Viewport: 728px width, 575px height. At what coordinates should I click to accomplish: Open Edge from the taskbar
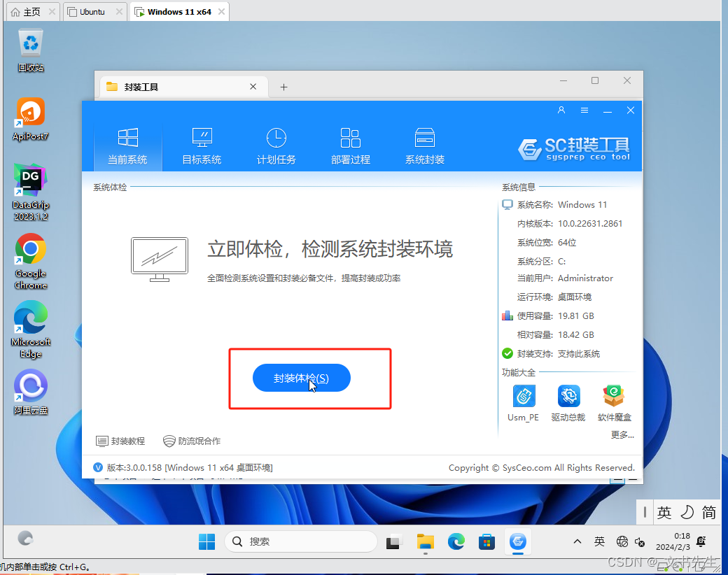tap(456, 541)
